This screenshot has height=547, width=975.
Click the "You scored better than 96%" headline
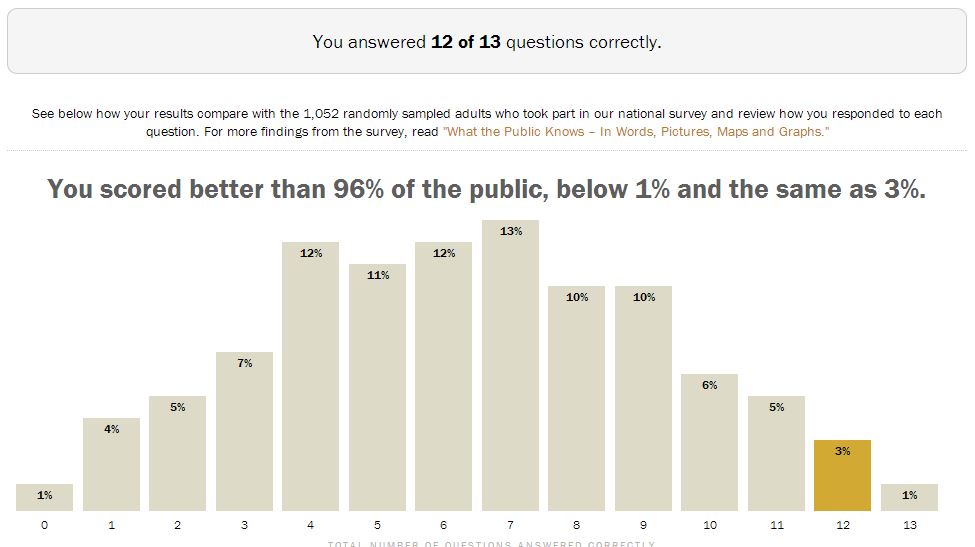point(487,189)
